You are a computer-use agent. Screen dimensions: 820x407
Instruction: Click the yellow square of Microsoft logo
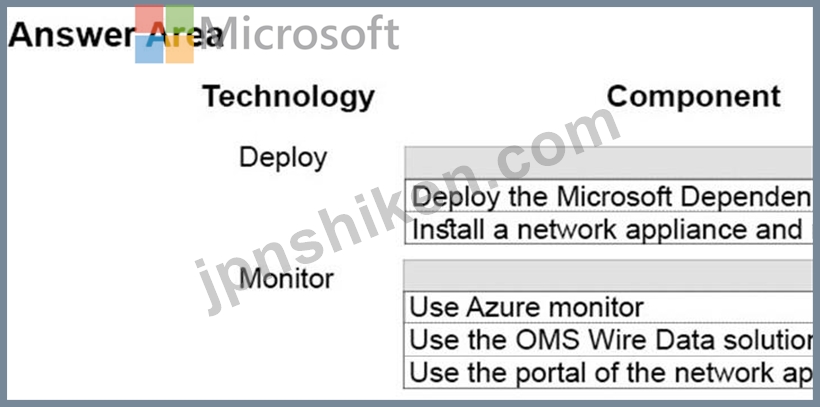point(180,49)
